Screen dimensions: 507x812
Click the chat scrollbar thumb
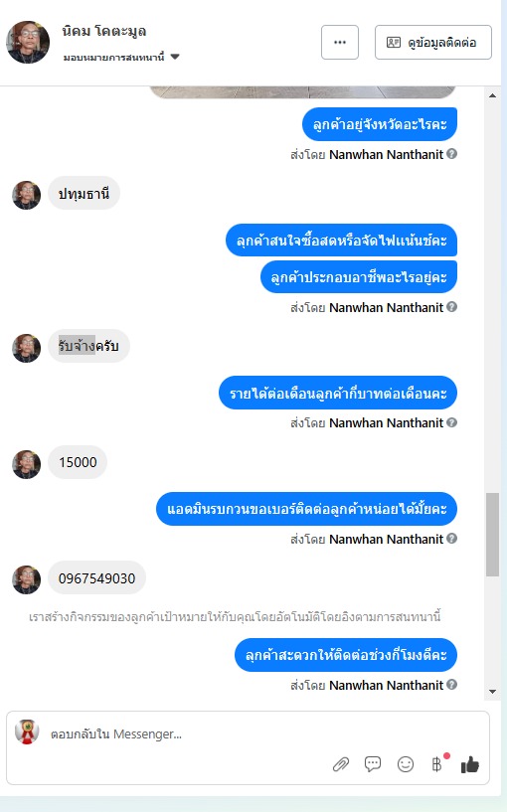492,535
